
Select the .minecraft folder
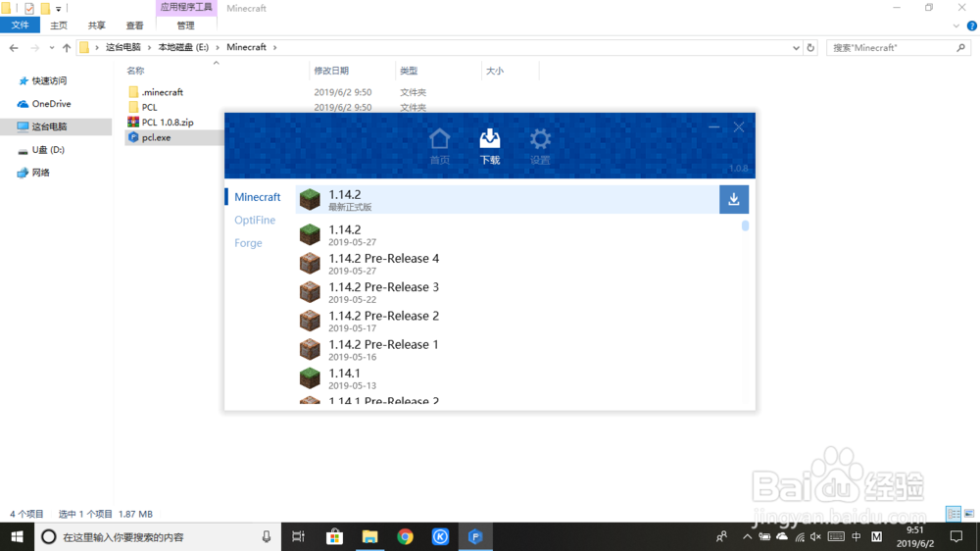coord(162,92)
